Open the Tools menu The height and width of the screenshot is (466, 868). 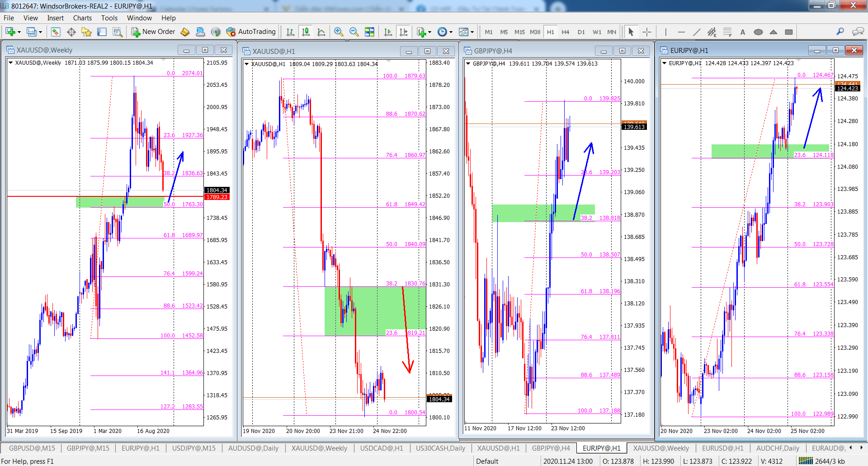pos(109,18)
